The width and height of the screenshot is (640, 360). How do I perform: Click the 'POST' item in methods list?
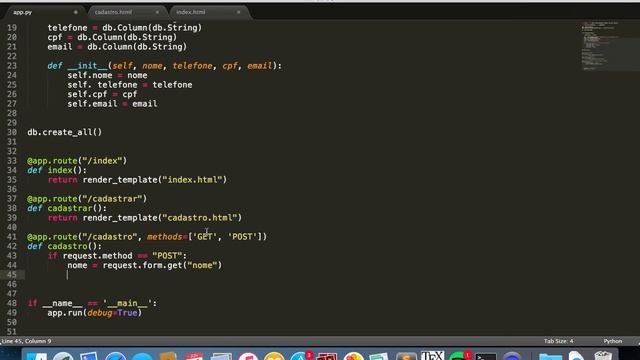click(x=242, y=237)
